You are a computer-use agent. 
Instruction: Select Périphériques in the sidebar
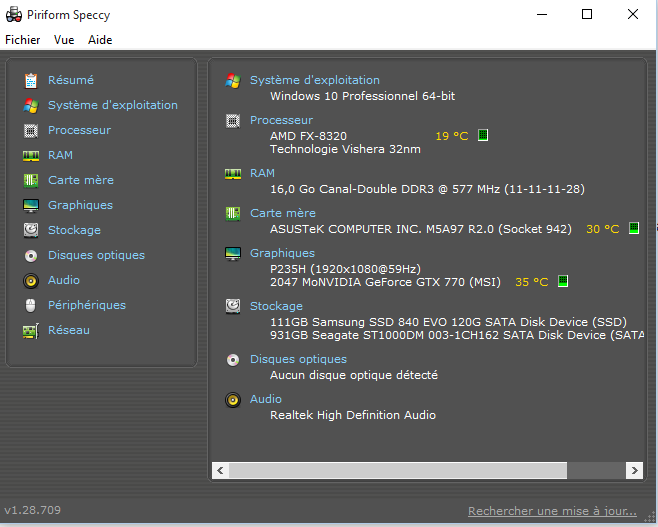[x=87, y=305]
